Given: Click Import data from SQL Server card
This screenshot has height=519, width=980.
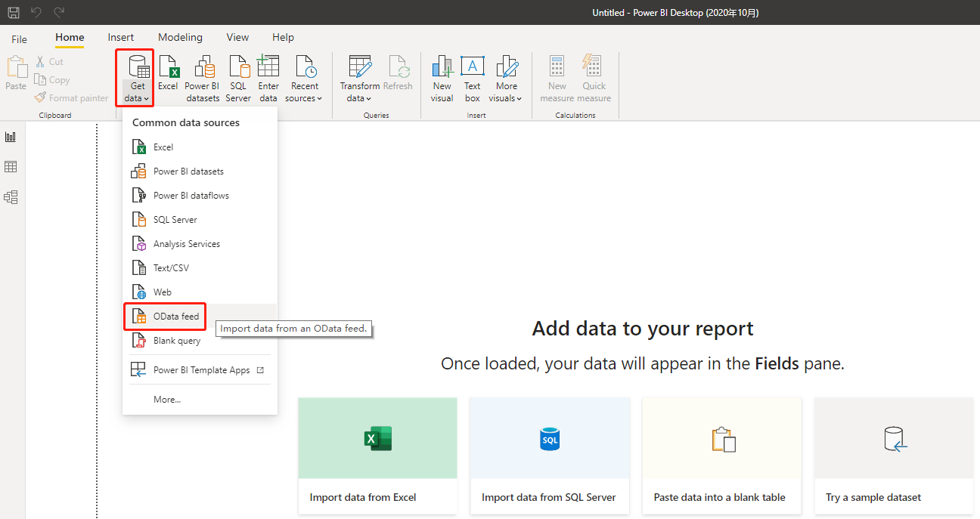Looking at the screenshot, I should (x=550, y=456).
